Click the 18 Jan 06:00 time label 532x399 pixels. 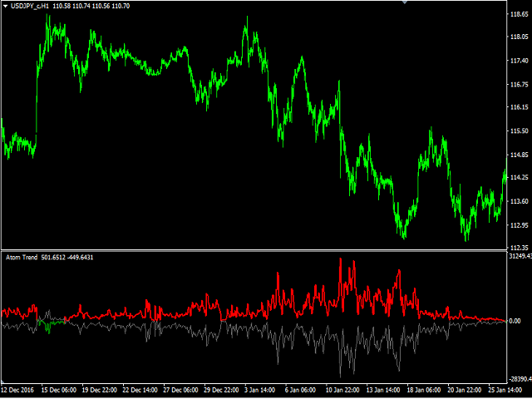pos(424,390)
